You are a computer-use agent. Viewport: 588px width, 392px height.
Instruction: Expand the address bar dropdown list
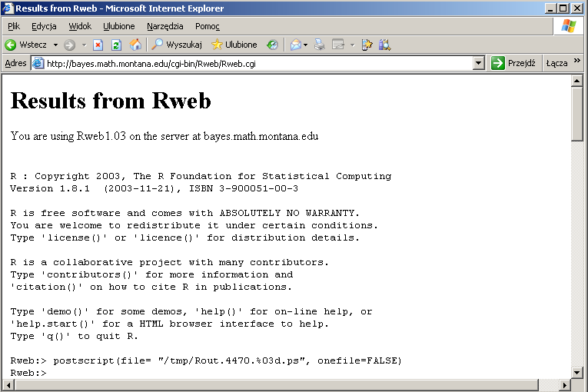click(x=479, y=63)
